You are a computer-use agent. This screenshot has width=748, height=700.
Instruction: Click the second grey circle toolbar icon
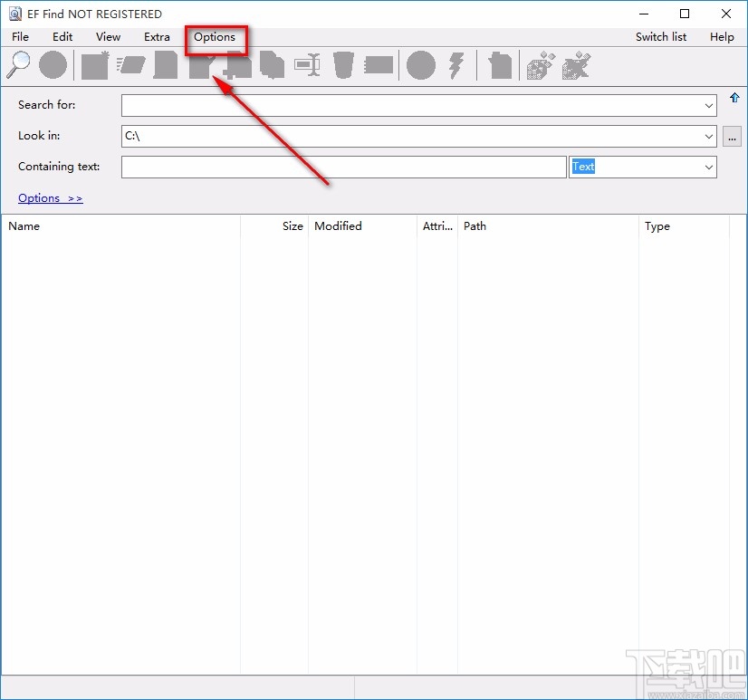pos(421,64)
